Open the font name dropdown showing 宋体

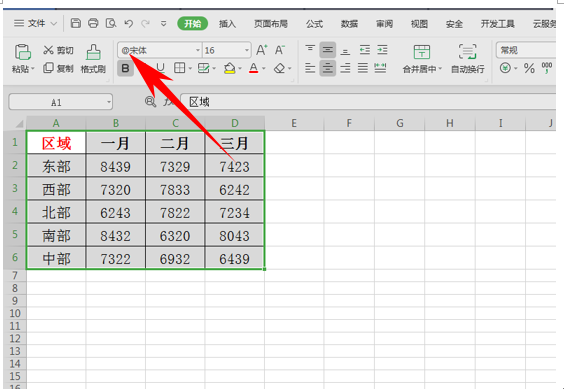tap(198, 50)
